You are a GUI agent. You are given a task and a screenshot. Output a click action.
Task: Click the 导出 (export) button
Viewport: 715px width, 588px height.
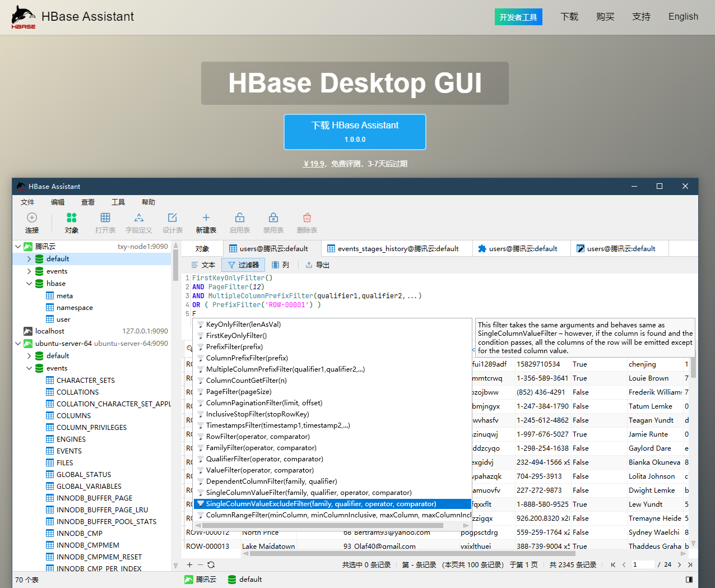point(317,265)
